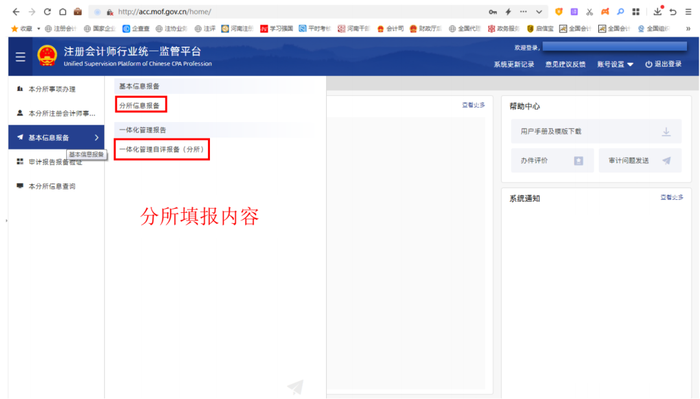Click the download icon in 用户手册及模版下载
This screenshot has height=399, width=700.
(x=666, y=132)
